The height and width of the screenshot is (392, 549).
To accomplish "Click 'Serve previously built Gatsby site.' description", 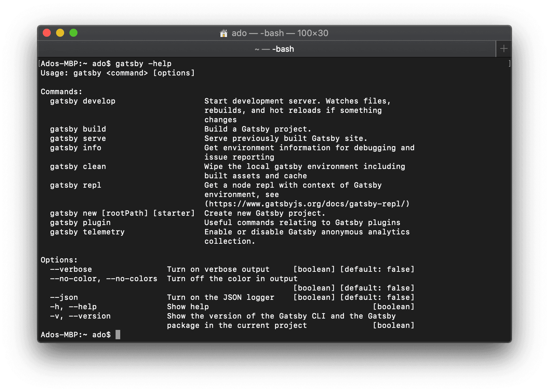I will click(286, 138).
